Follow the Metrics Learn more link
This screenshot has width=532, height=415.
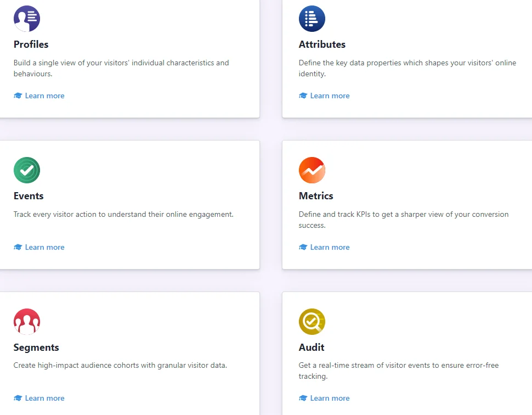pyautogui.click(x=330, y=247)
